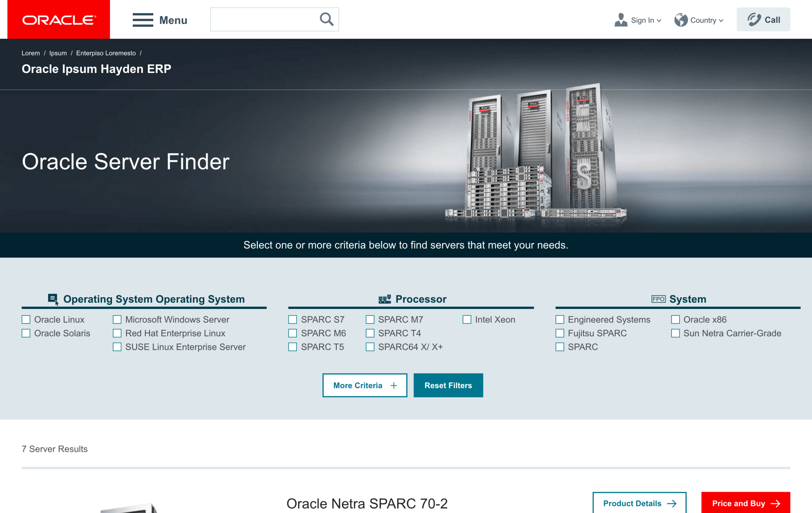Viewport: 812px width, 513px height.
Task: Click Price and Buy button
Action: tap(746, 503)
